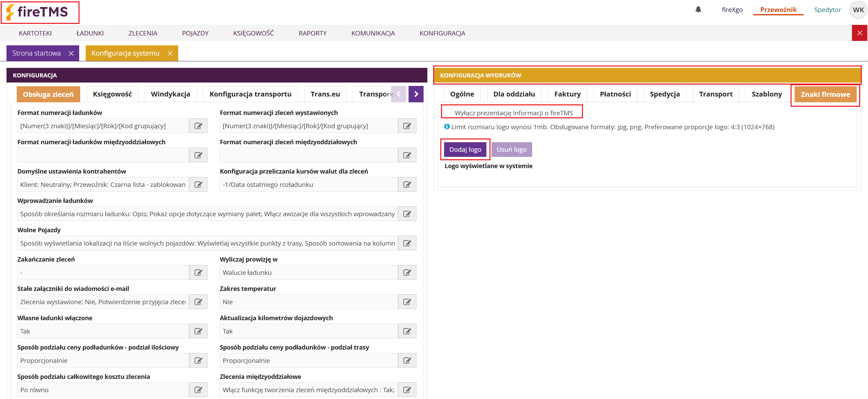Edit Wprowadzanie ładunków settings icon
This screenshot has width=868, height=399.
click(407, 214)
